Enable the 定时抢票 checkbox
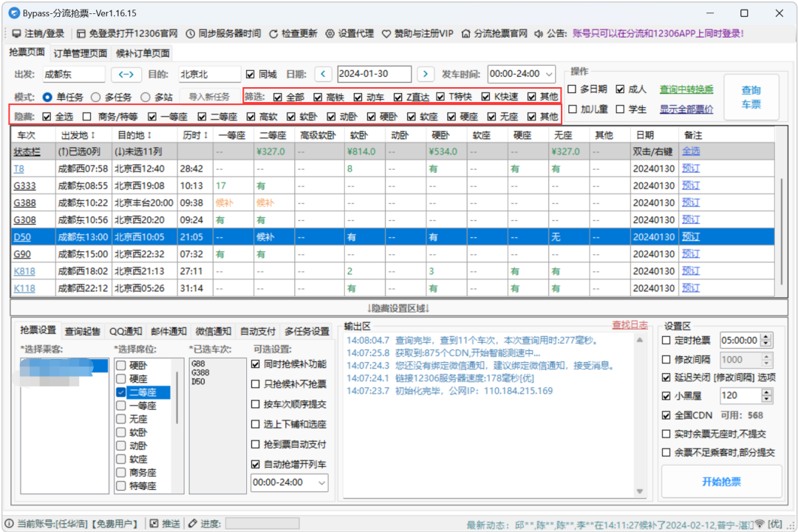798x532 pixels. click(666, 341)
